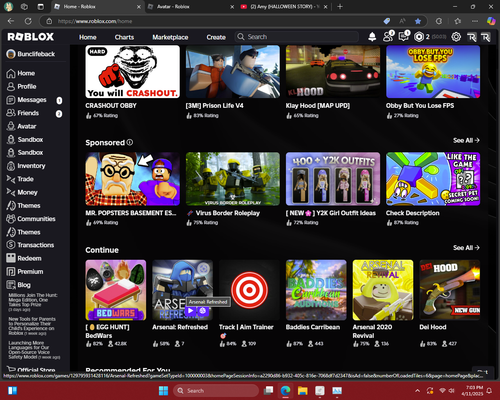Viewport: 500px width, 400px height.
Task: Open the Arsenal: Refreshed game thumbnail
Action: [x=182, y=290]
